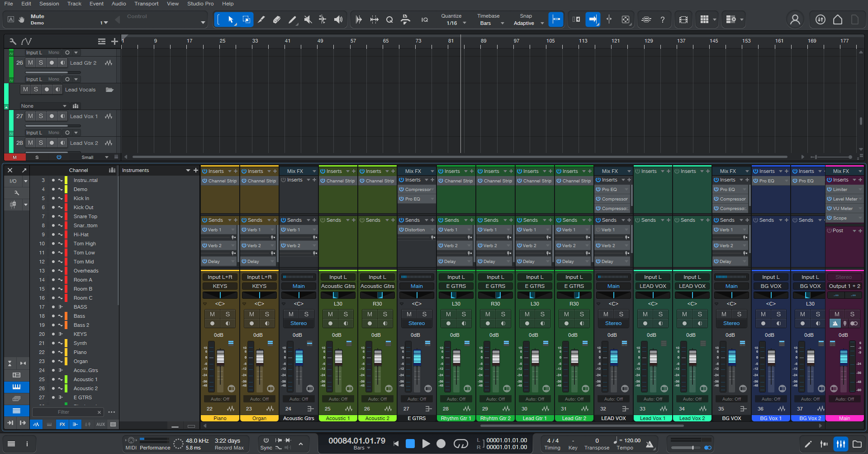Click the Stereo button on the E GTRS channel

416,323
